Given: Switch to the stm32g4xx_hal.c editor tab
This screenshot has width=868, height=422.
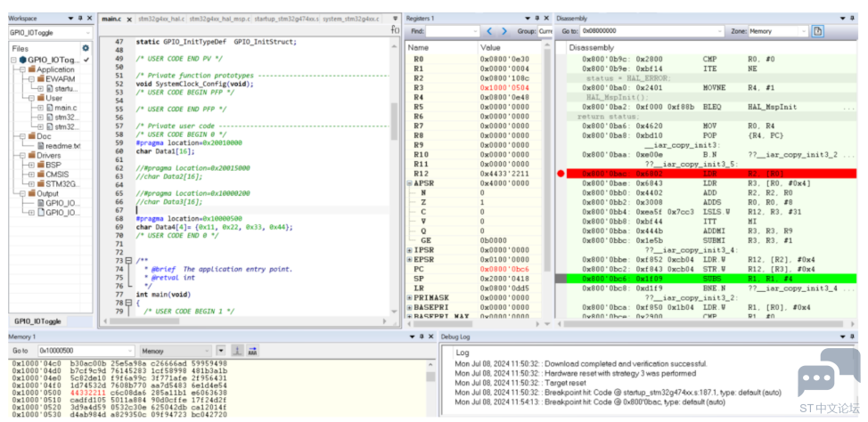Looking at the screenshot, I should coord(160,19).
